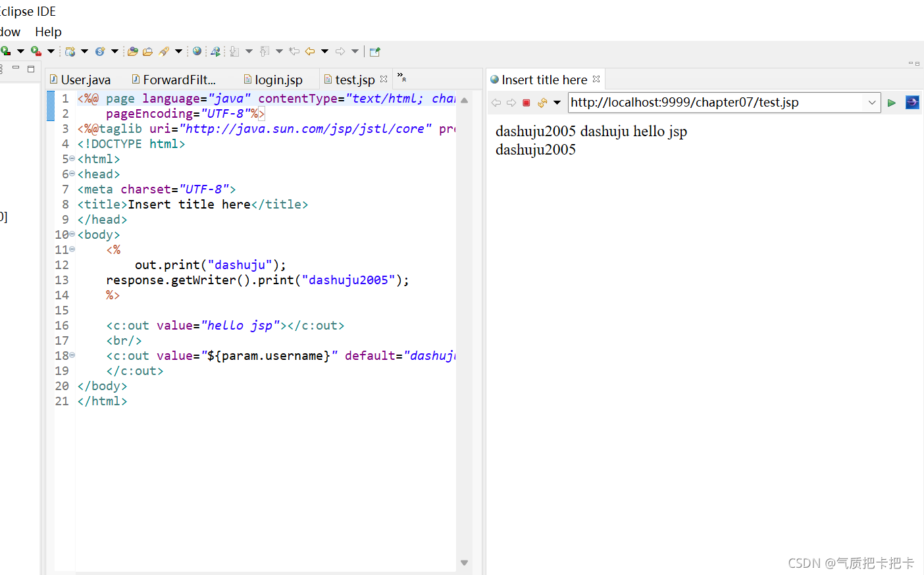Screen dimensions: 924x575
Task: Click the taglib uri line 3
Action: pyautogui.click(x=266, y=128)
